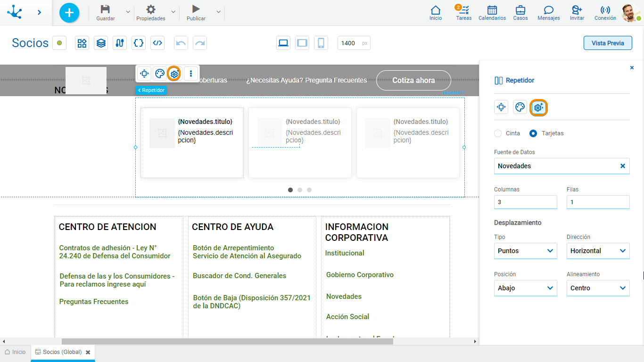
Task: Go to Inicio home icon
Action: [436, 10]
